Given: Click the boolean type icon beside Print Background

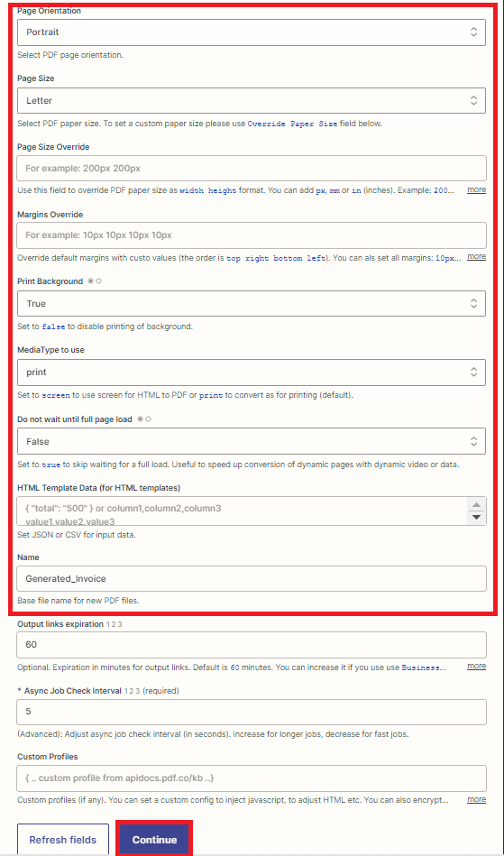Looking at the screenshot, I should pyautogui.click(x=95, y=281).
